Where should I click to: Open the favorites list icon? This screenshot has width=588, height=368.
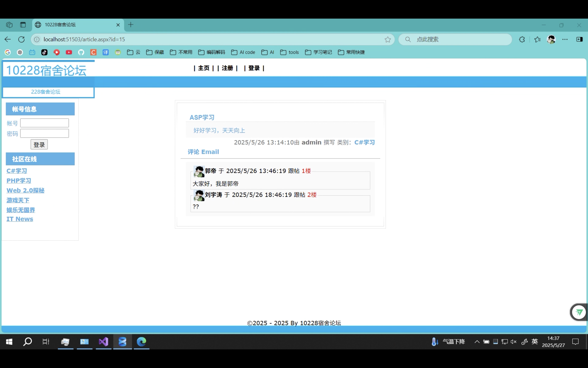pyautogui.click(x=537, y=39)
